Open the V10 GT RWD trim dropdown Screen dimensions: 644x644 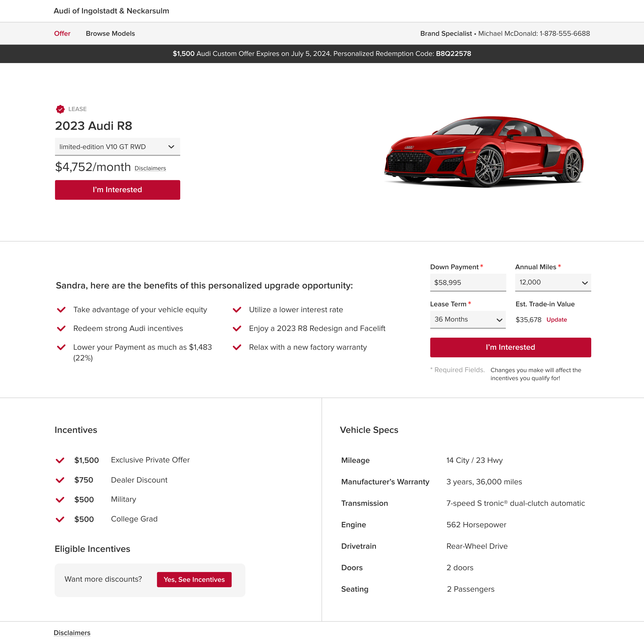(x=117, y=147)
